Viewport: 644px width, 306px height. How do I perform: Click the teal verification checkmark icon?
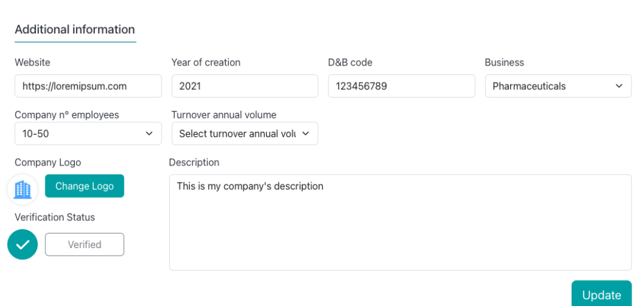pyautogui.click(x=23, y=244)
